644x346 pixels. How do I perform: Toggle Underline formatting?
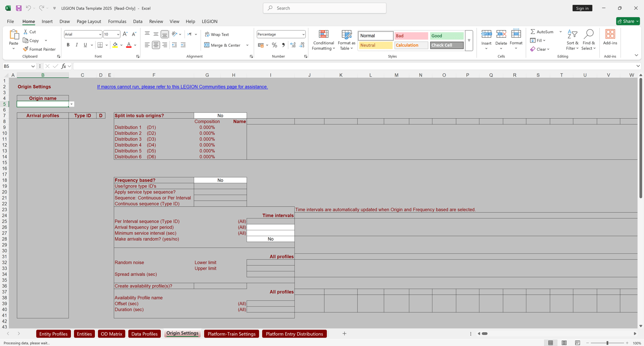click(85, 45)
